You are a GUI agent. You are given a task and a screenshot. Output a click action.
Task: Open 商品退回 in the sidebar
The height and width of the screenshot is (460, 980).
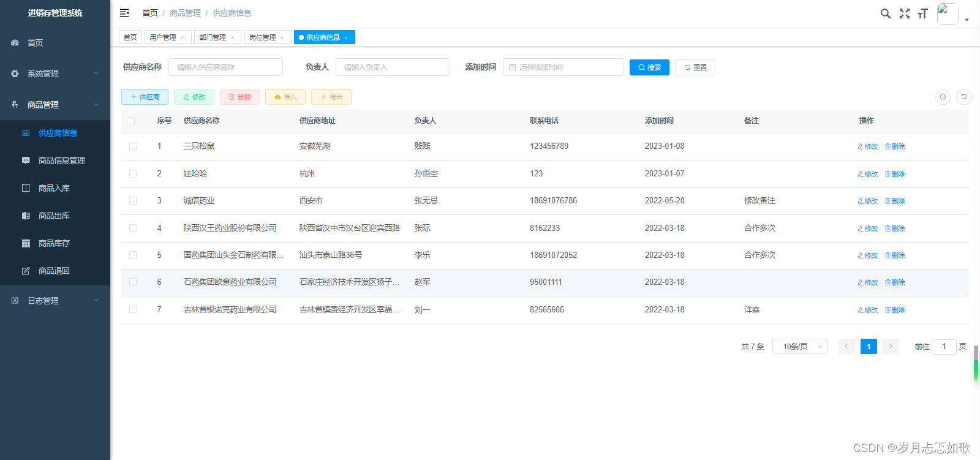tap(55, 271)
